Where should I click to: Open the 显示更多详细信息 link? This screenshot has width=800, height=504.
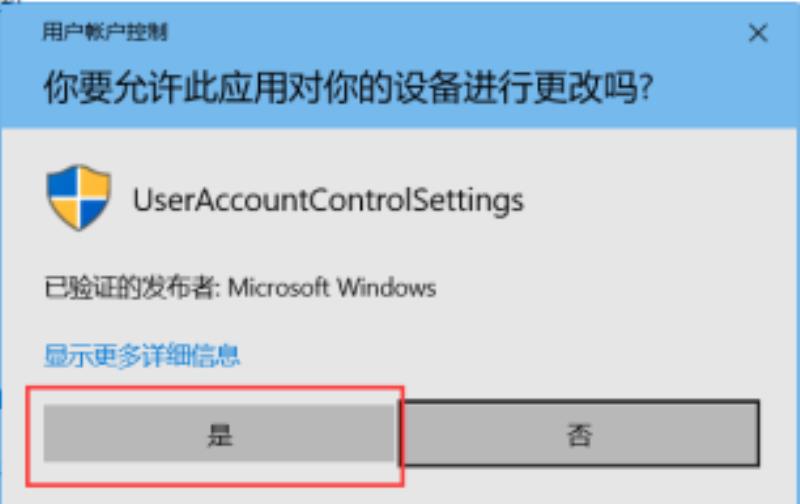point(141,356)
